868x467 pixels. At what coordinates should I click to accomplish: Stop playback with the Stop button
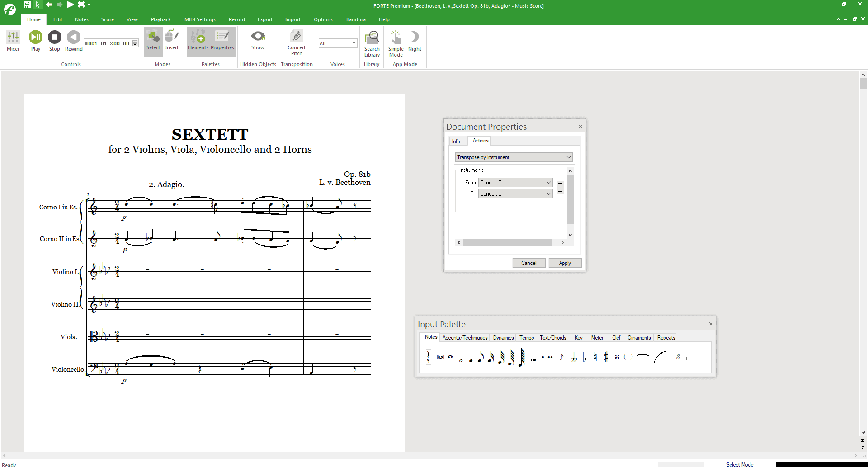(x=55, y=41)
